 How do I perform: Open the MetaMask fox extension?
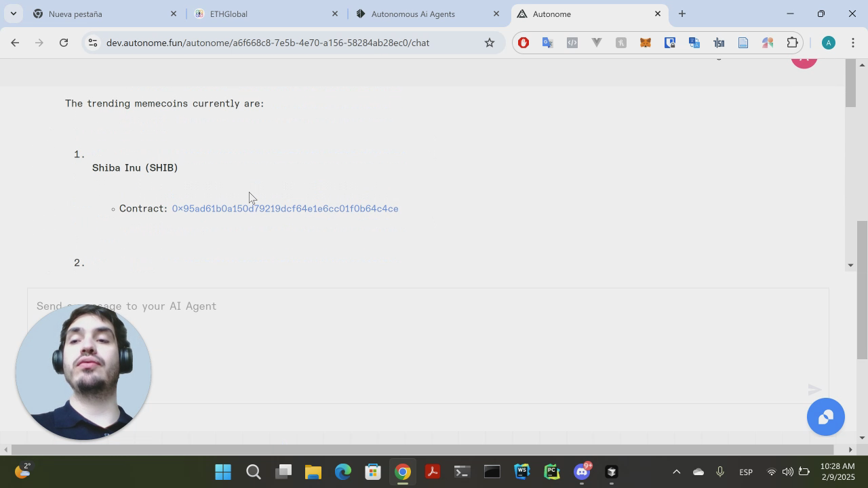pyautogui.click(x=646, y=43)
